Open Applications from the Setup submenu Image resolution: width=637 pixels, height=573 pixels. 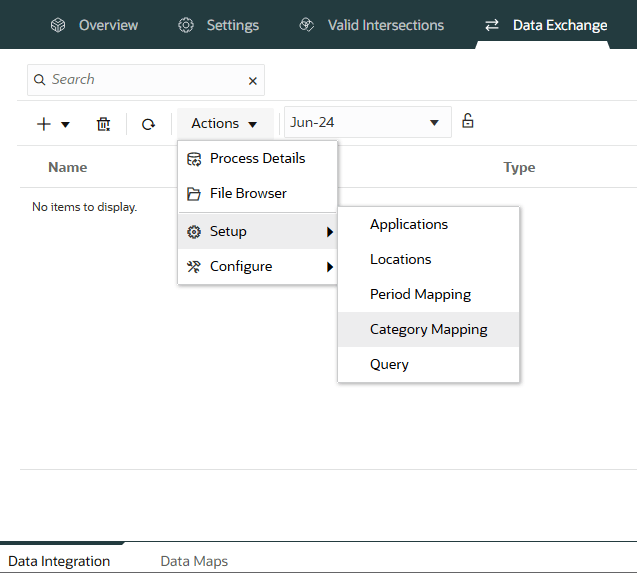point(409,224)
